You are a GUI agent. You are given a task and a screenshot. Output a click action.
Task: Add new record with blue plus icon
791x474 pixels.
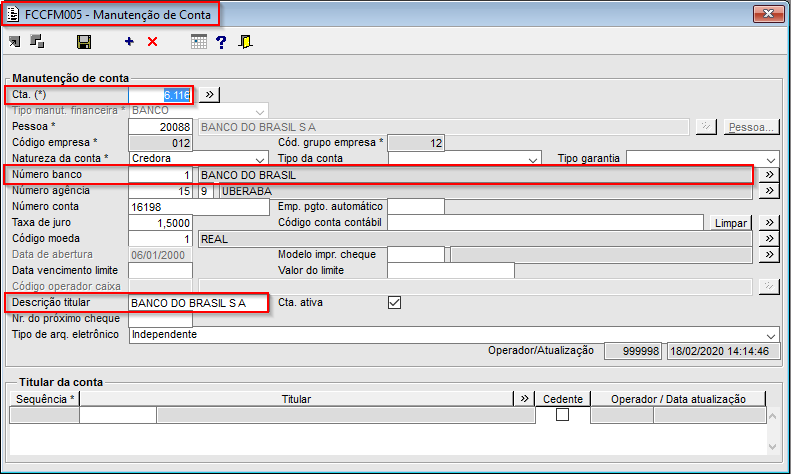(x=129, y=41)
